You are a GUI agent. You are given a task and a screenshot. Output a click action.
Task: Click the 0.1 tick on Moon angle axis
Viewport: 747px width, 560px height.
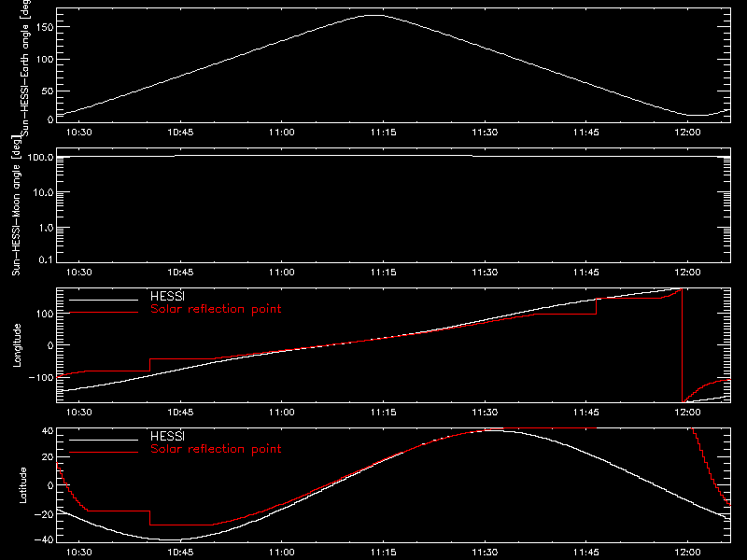pos(46,259)
